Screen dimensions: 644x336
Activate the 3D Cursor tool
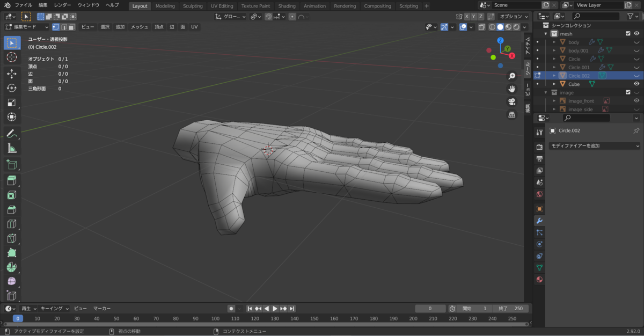click(12, 57)
